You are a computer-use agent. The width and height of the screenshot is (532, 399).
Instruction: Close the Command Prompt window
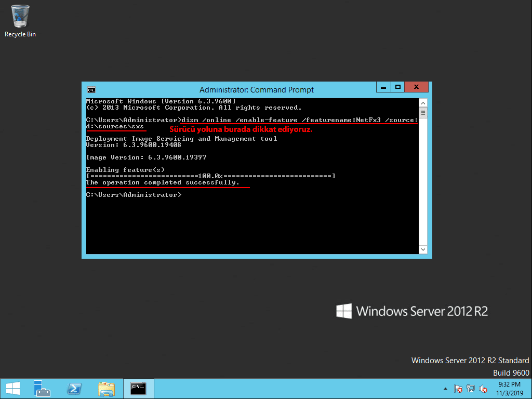point(416,87)
